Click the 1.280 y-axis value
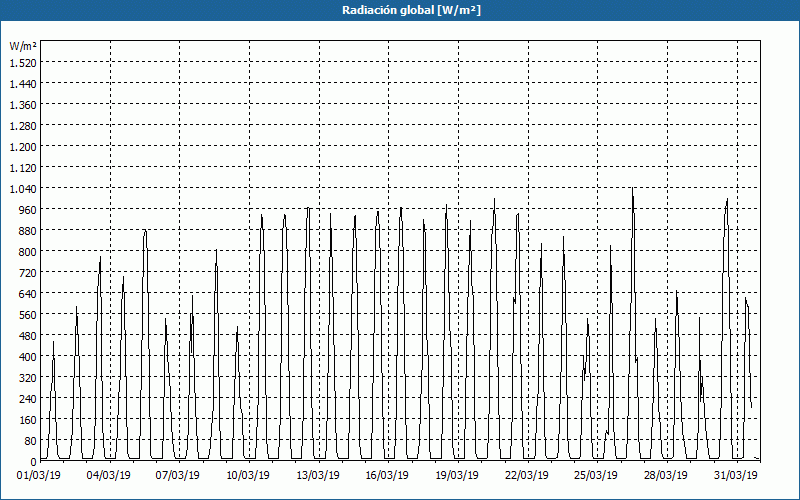This screenshot has width=800, height=500. point(23,126)
